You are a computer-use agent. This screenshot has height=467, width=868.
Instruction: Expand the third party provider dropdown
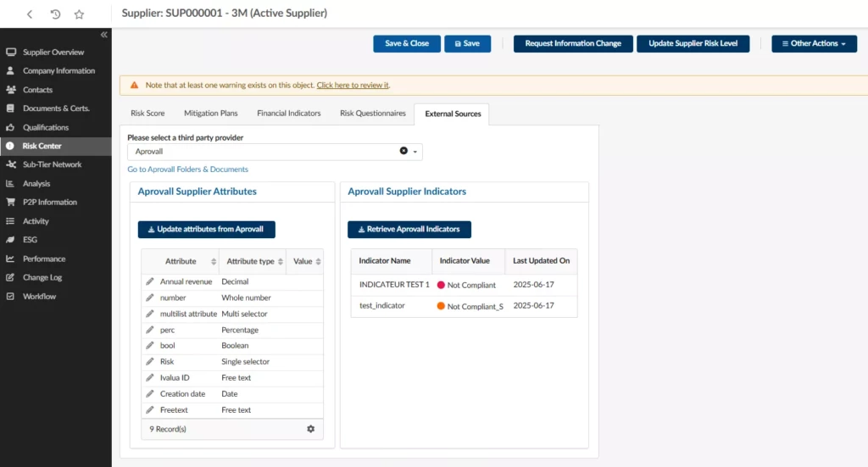415,152
